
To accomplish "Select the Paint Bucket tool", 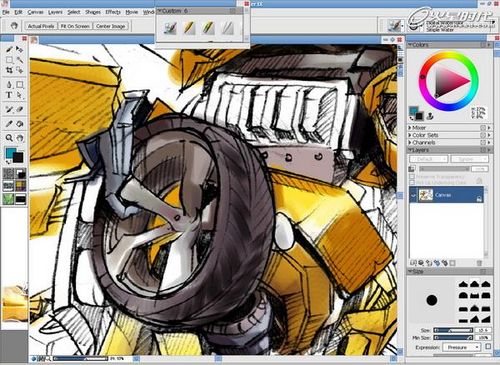I will pyautogui.click(x=20, y=124).
